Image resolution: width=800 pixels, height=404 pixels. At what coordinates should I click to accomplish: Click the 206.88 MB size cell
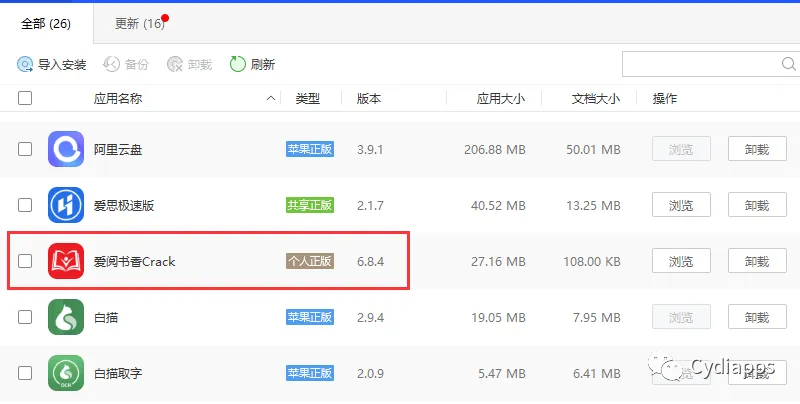[x=494, y=149]
